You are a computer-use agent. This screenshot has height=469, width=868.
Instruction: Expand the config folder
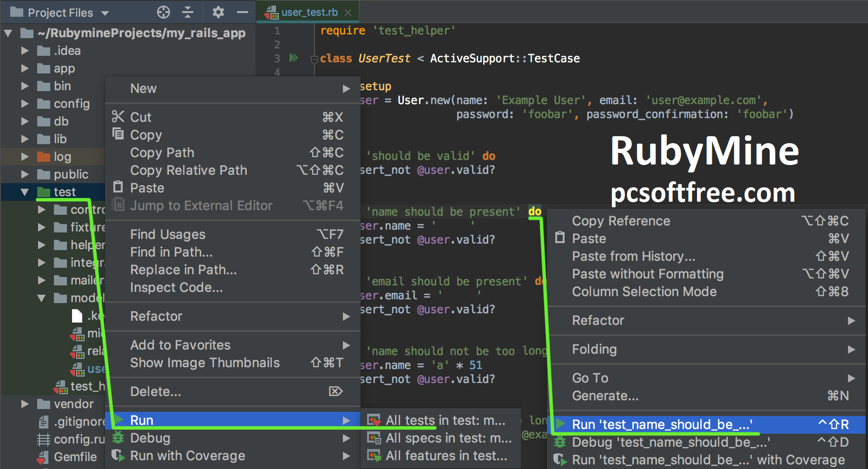25,104
